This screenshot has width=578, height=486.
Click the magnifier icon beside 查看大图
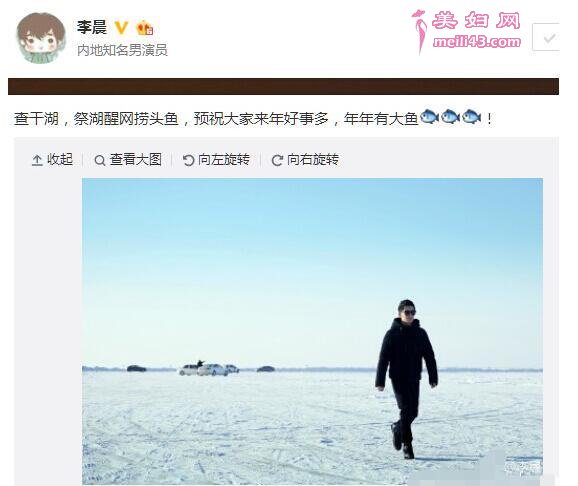click(100, 161)
